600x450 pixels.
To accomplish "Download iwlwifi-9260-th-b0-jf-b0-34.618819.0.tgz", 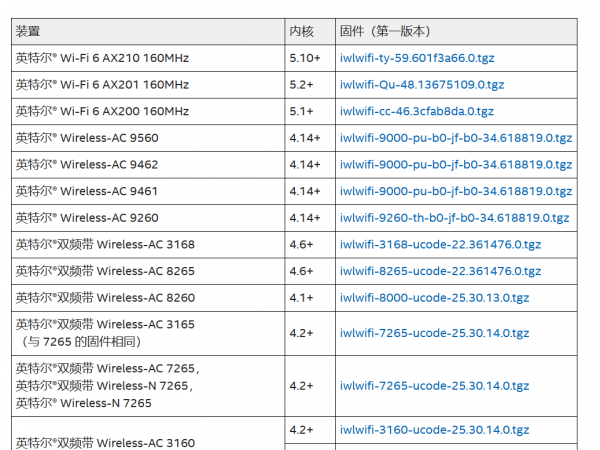I will click(x=454, y=218).
